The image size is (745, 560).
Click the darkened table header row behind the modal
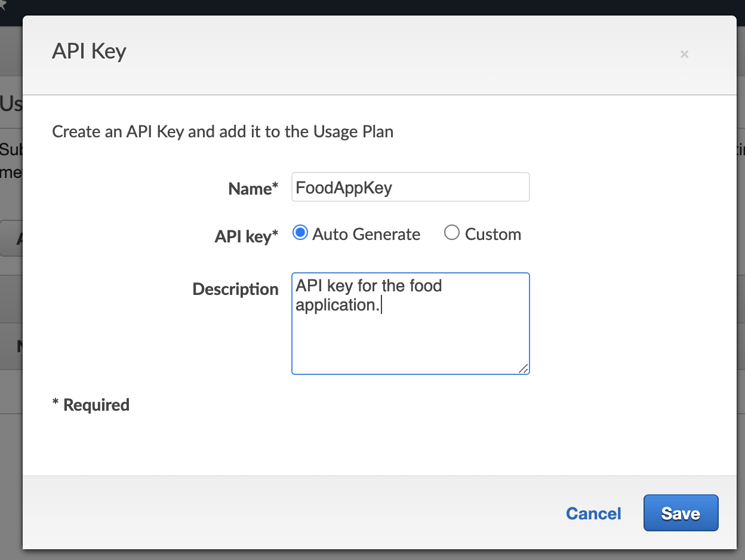[12, 346]
